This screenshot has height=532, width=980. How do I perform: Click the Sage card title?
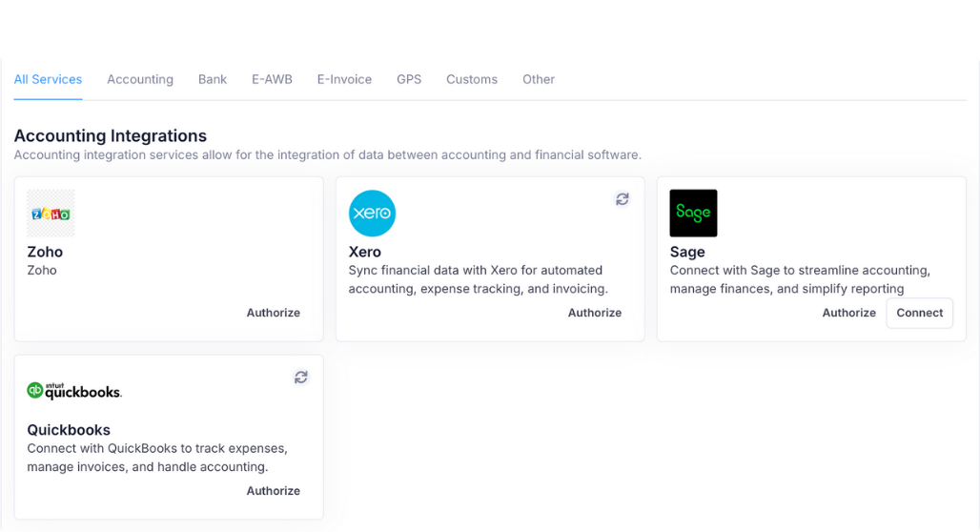687,252
